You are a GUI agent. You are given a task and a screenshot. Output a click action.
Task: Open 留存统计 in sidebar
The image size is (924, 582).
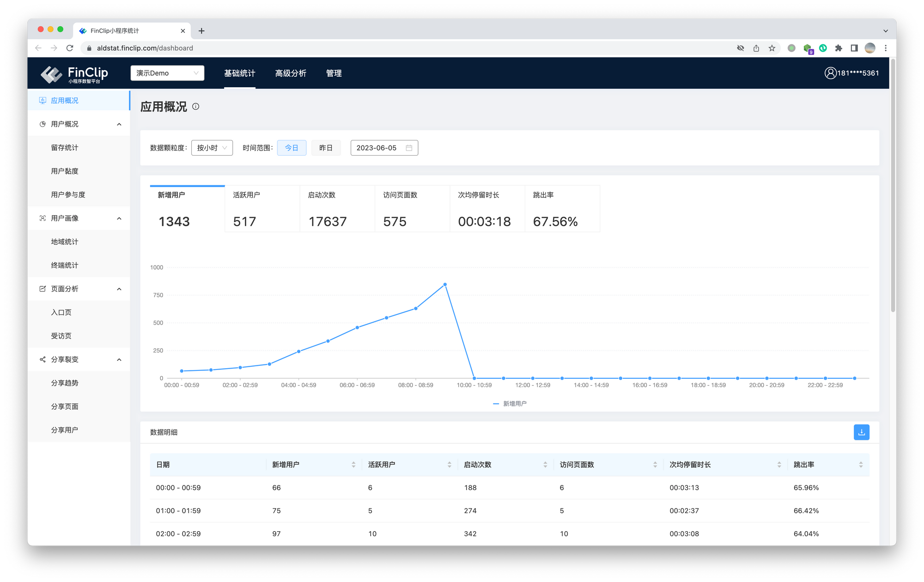[x=65, y=148]
